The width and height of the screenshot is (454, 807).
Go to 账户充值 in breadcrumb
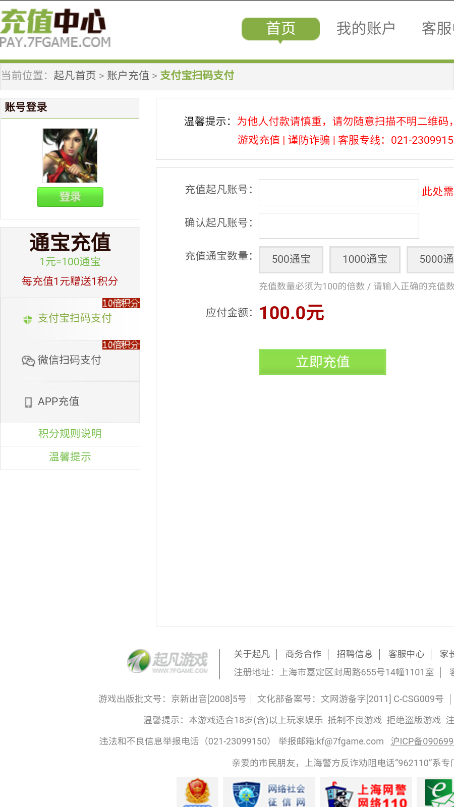[x=128, y=76]
